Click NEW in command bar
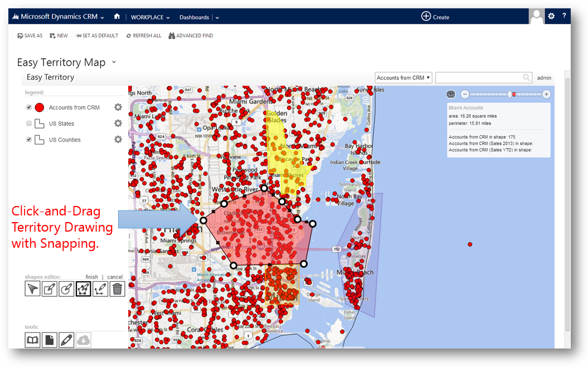 [59, 36]
